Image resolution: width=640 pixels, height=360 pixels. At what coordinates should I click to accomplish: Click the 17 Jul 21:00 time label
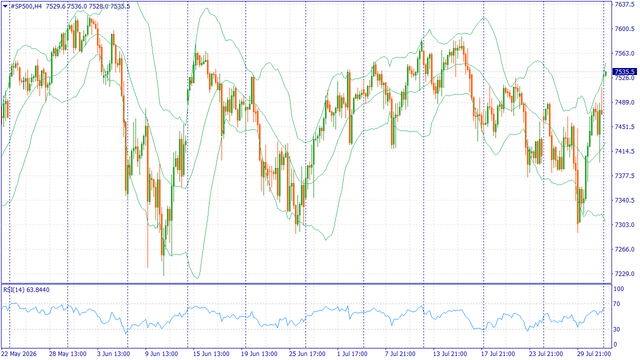coord(498,353)
